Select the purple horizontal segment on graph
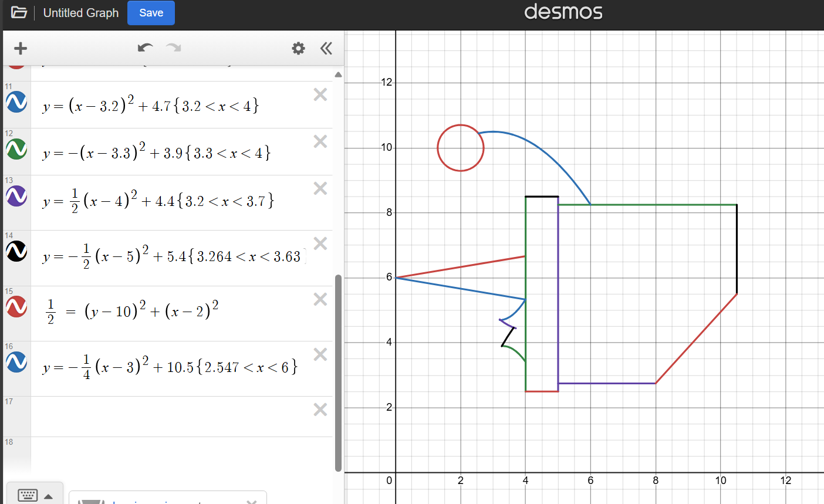 [607, 383]
